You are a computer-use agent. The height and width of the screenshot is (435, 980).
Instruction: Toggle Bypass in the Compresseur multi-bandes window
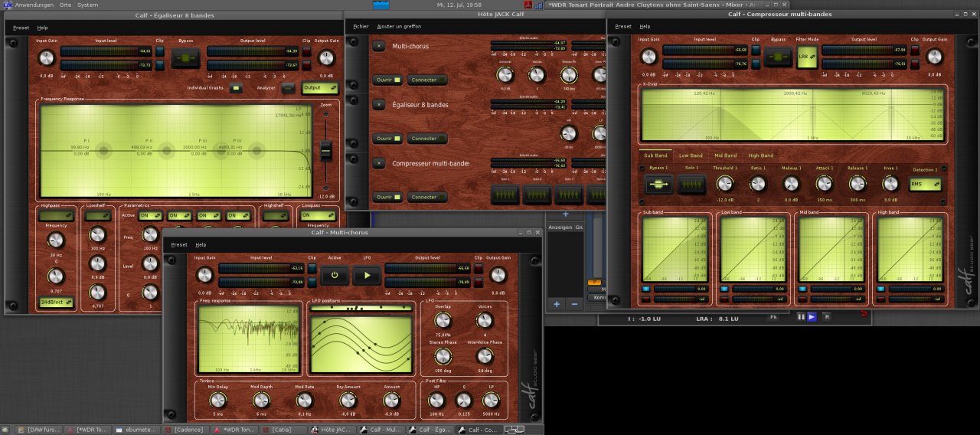click(x=779, y=57)
